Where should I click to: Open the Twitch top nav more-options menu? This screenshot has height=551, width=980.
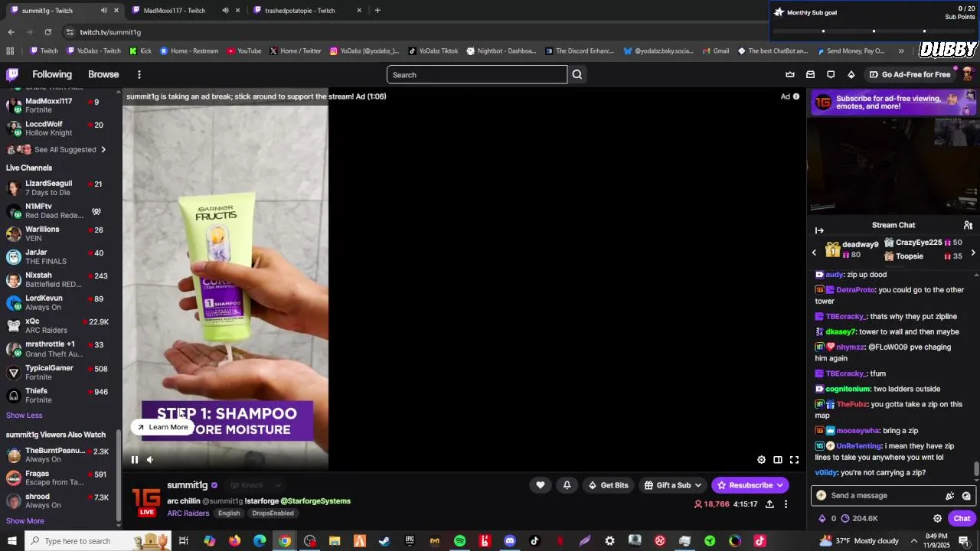pyautogui.click(x=139, y=74)
